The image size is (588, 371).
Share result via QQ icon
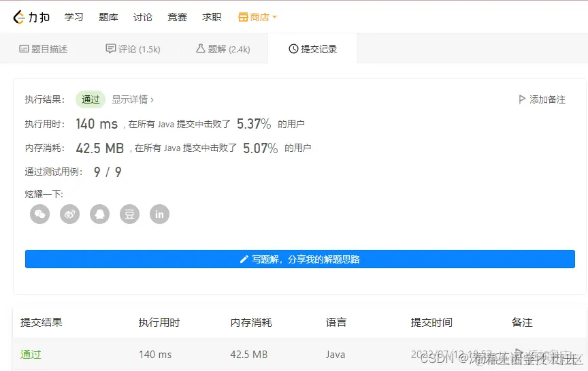coord(100,214)
